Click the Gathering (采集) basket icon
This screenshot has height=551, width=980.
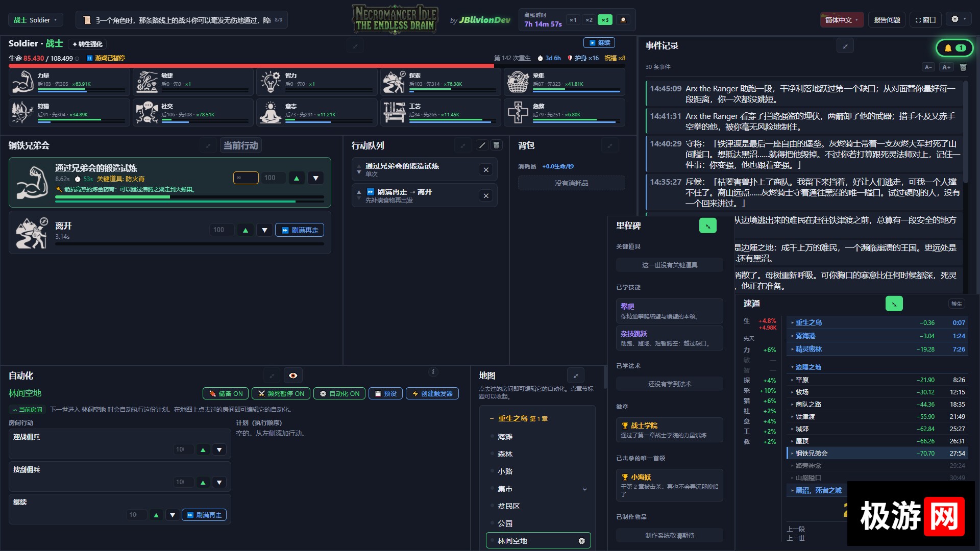(x=518, y=82)
